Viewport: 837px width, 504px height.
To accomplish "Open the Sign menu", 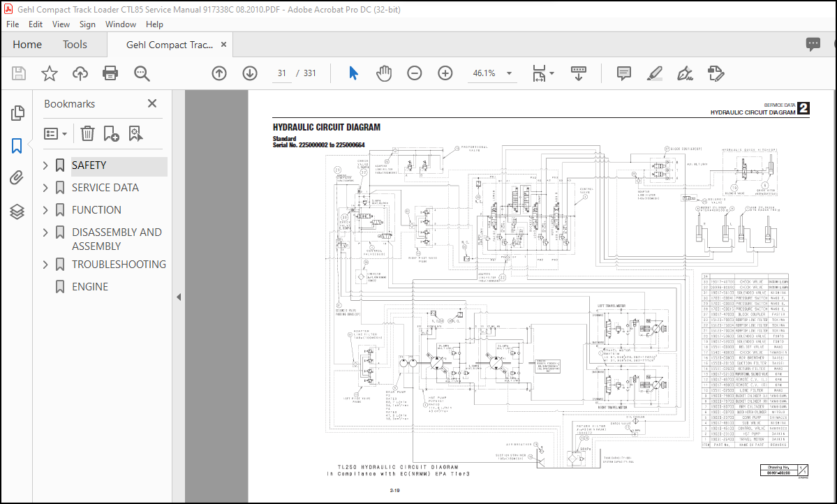I will (x=87, y=24).
